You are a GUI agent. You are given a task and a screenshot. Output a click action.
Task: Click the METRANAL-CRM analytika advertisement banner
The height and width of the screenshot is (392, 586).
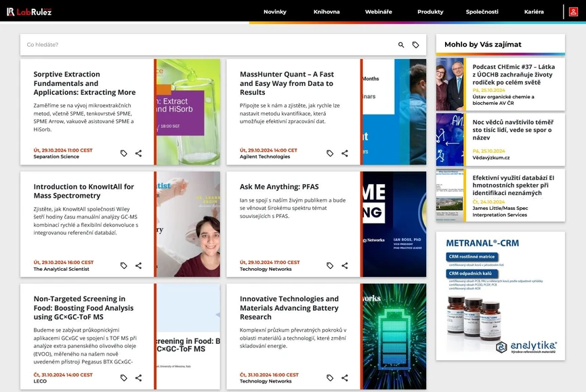(x=500, y=296)
